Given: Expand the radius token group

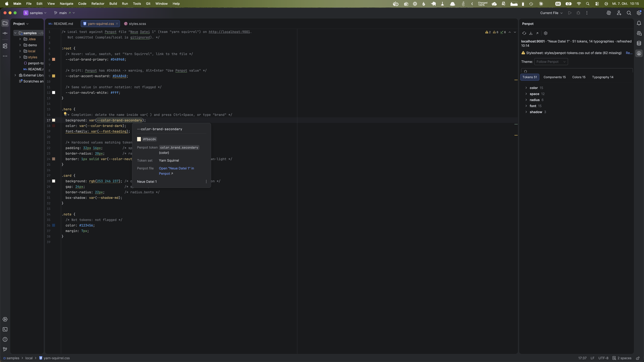Looking at the screenshot, I should (x=526, y=100).
